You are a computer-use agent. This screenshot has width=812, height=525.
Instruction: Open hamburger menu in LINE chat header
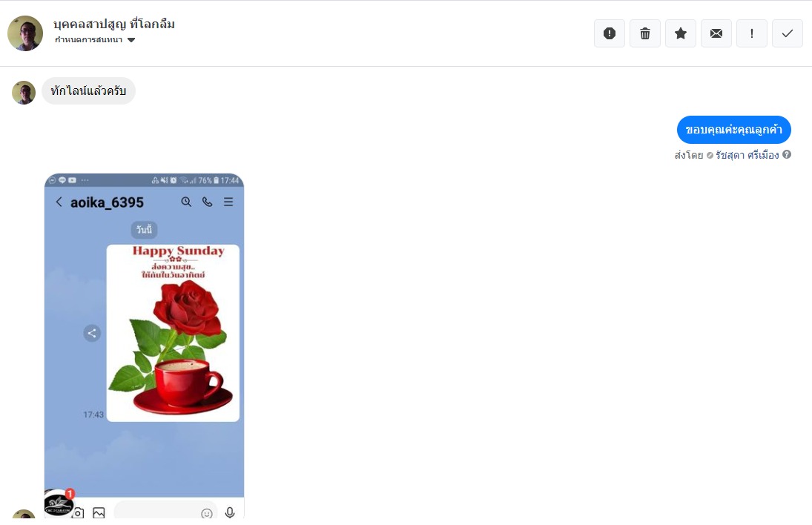tap(228, 202)
